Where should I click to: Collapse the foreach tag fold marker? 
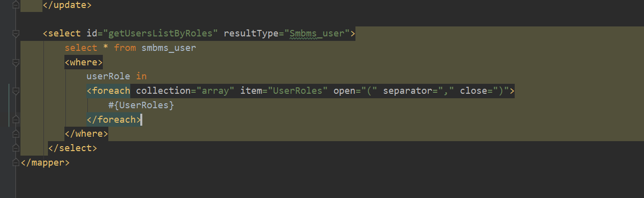coord(15,91)
